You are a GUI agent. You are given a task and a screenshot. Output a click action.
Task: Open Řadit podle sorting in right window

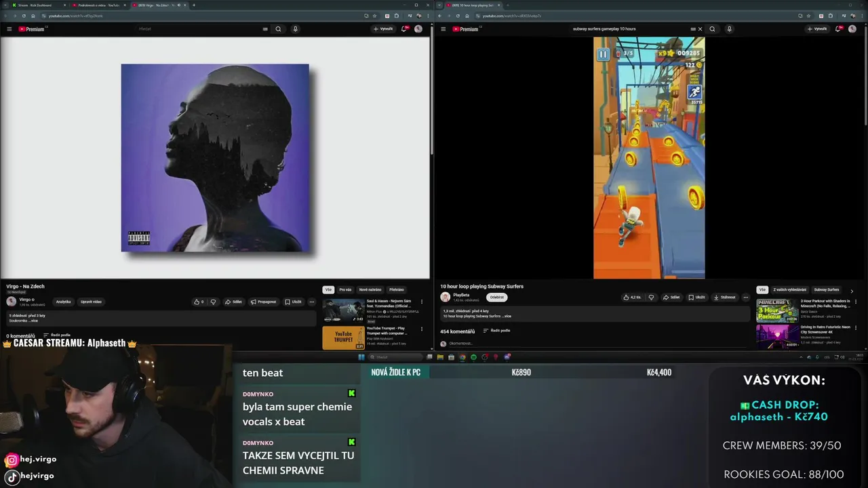coord(496,331)
